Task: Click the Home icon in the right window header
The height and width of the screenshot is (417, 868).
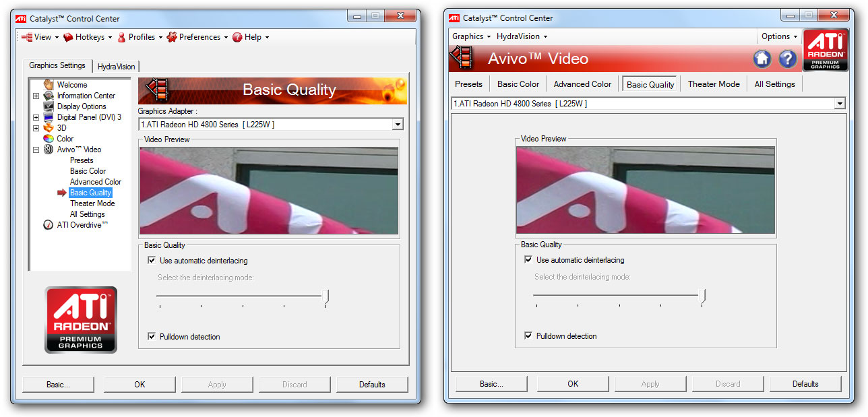Action: pyautogui.click(x=762, y=59)
